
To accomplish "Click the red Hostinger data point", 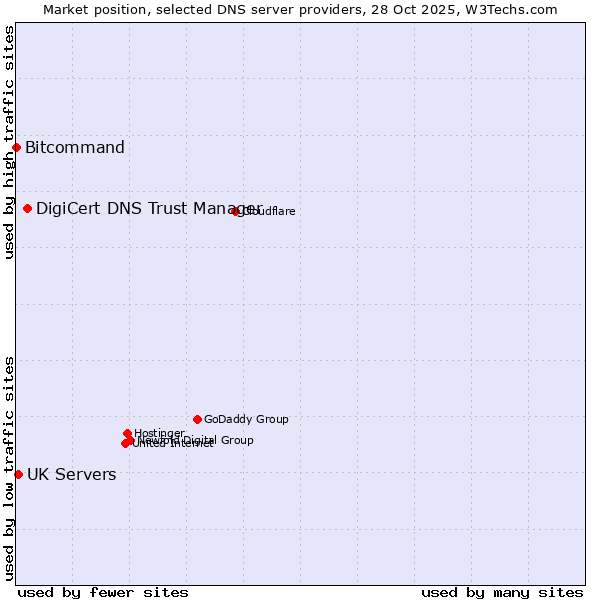I will pos(128,434).
